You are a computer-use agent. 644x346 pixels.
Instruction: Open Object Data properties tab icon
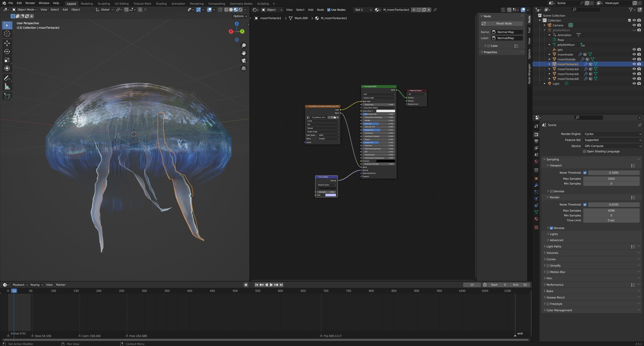pos(536,212)
